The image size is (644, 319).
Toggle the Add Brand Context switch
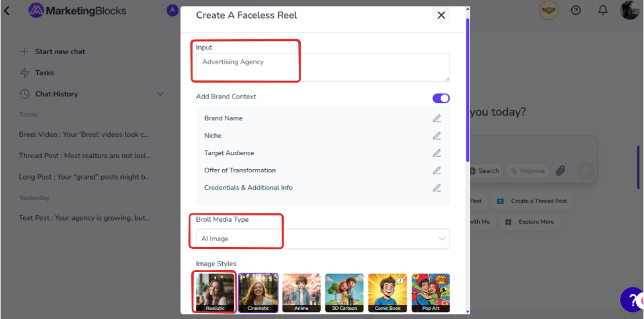(441, 98)
